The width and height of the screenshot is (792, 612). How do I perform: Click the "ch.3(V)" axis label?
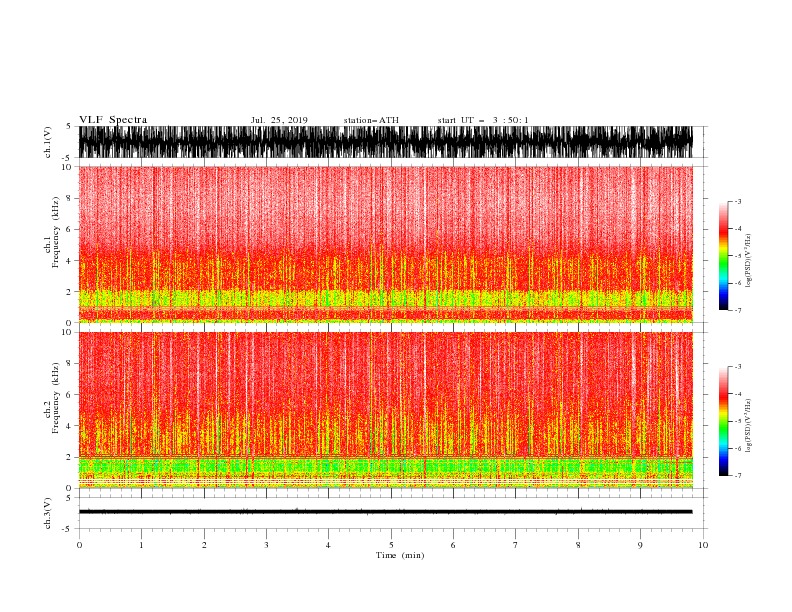(x=48, y=513)
